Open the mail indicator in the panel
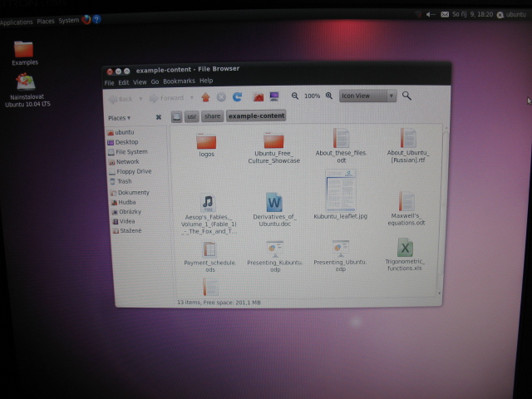Image resolution: width=532 pixels, height=399 pixels. (445, 14)
